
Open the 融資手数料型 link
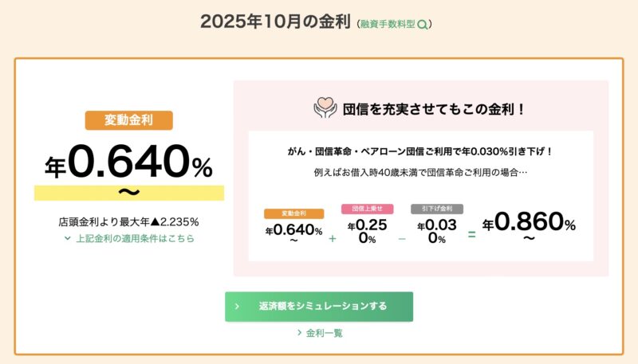tap(388, 24)
